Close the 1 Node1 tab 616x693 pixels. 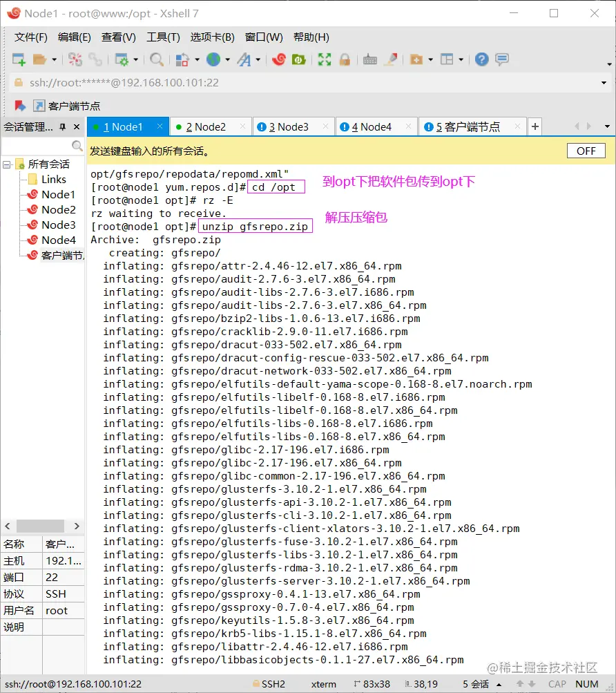[x=160, y=126]
